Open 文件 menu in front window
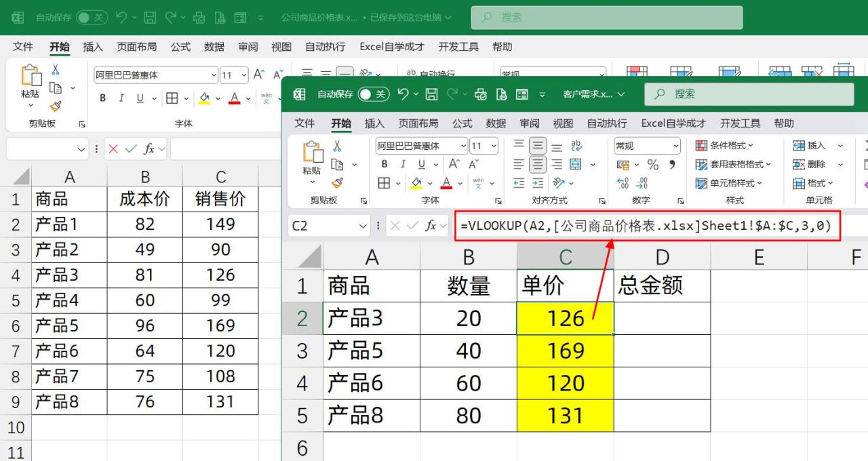Screen dimensions: 868x461 click(305, 123)
